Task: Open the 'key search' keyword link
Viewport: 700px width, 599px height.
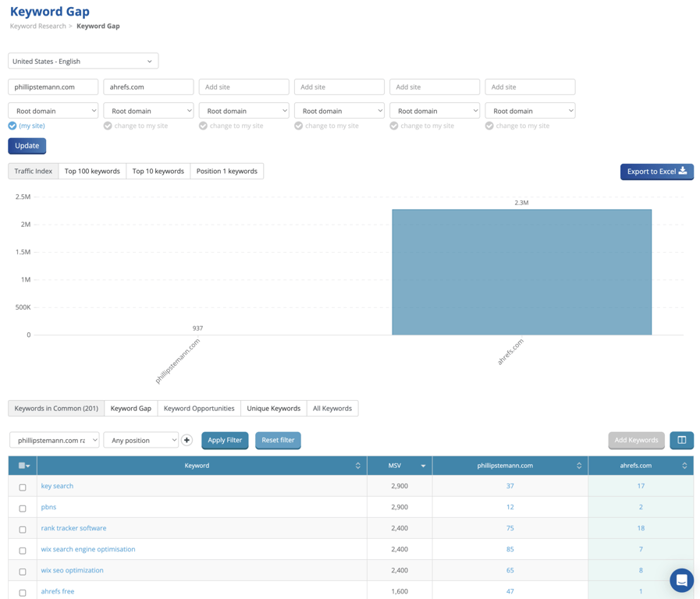Action: pos(57,486)
